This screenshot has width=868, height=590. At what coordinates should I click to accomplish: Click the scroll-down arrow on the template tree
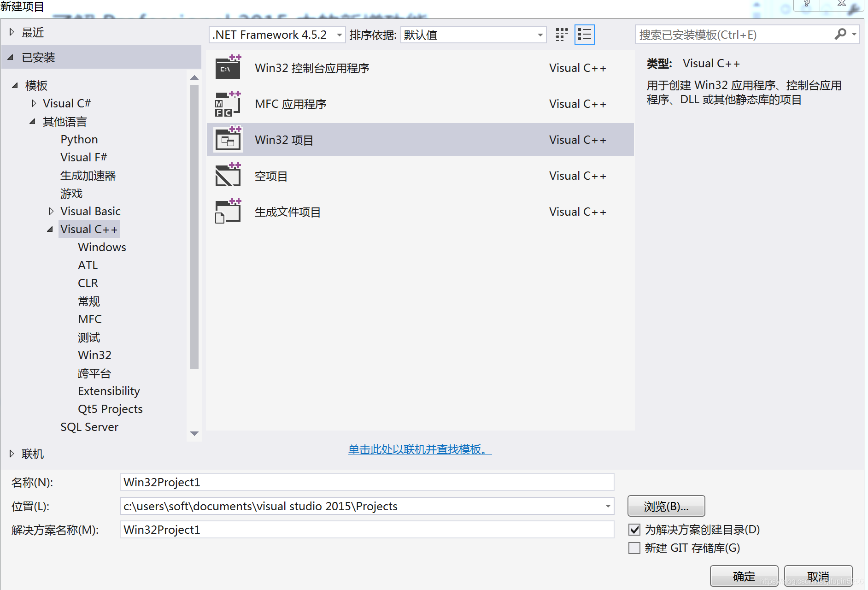point(194,433)
